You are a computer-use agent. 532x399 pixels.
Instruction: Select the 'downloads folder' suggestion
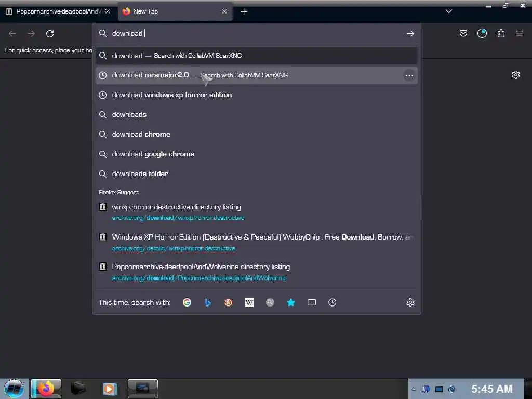point(256,174)
